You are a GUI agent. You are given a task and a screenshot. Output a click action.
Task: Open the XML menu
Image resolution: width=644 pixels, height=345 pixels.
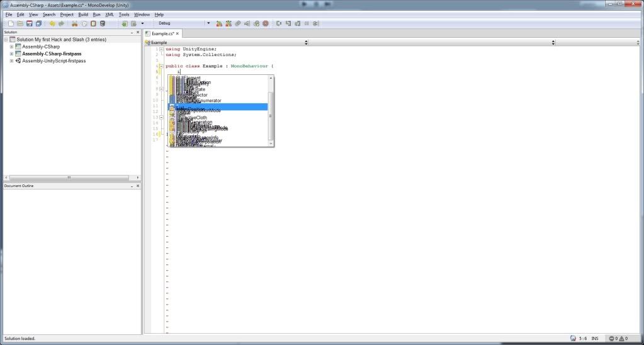click(110, 14)
